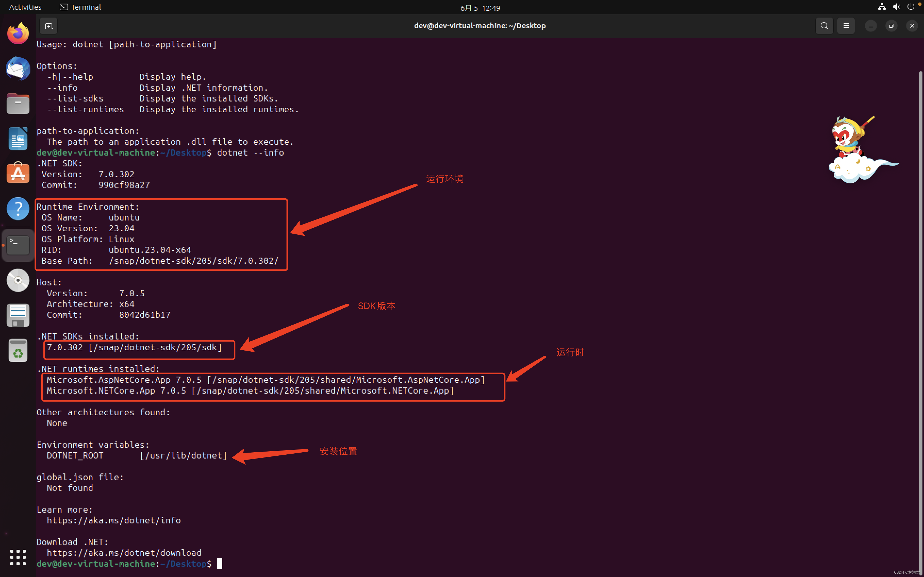This screenshot has height=577, width=924.
Task: Open the CD media icon in dock
Action: [18, 280]
